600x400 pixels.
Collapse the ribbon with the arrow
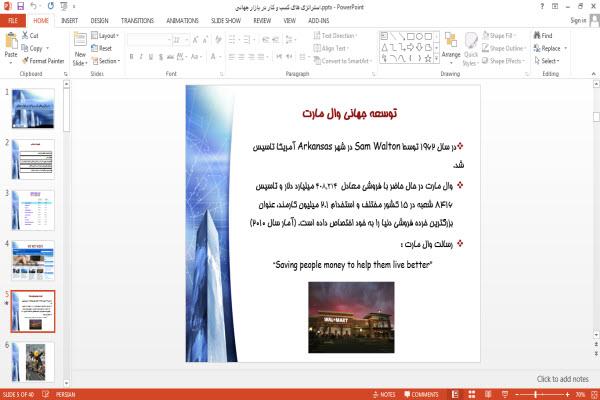(x=593, y=73)
